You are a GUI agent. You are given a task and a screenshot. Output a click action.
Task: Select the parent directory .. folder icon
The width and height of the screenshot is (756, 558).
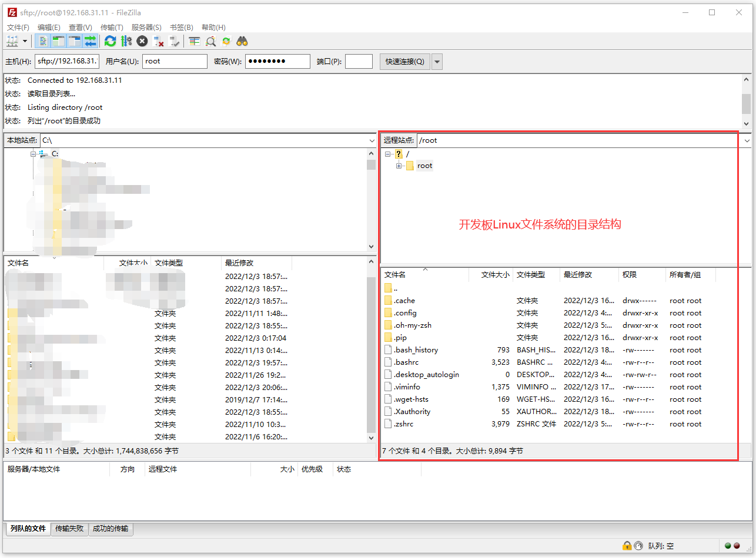pyautogui.click(x=388, y=288)
